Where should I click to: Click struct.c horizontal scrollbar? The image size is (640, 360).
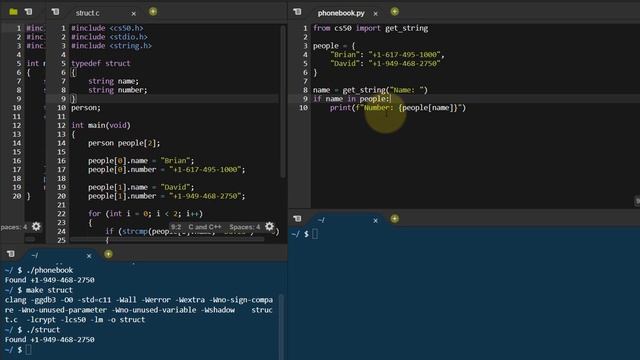pos(167,240)
